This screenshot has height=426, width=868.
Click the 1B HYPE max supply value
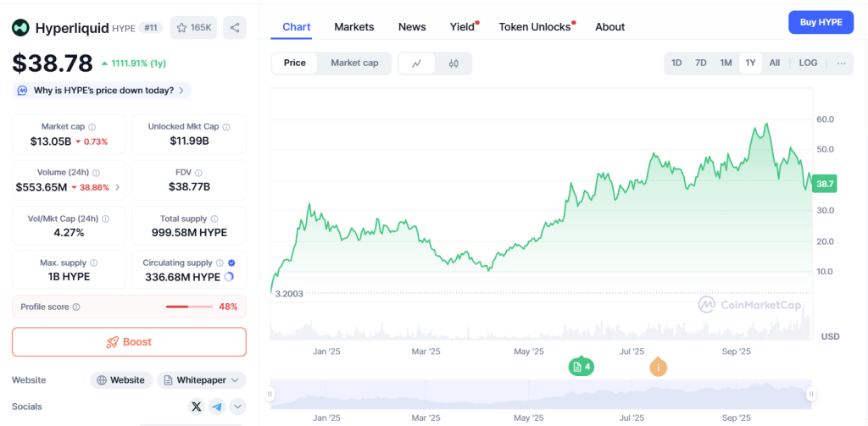coord(69,277)
